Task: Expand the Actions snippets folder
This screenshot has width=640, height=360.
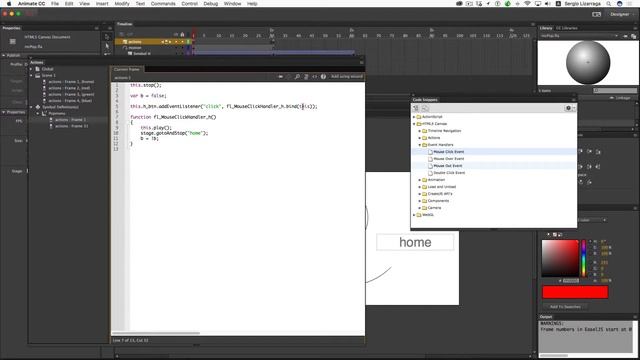Action: pyautogui.click(x=420, y=138)
